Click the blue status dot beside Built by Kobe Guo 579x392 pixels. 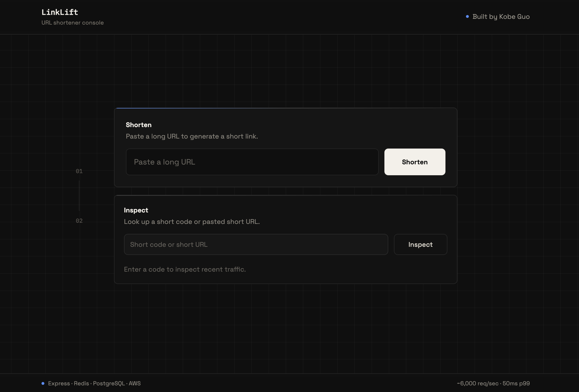point(467,16)
